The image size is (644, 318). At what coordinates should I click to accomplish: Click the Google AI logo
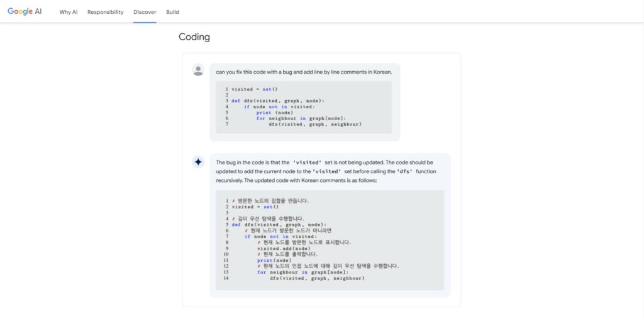[25, 11]
